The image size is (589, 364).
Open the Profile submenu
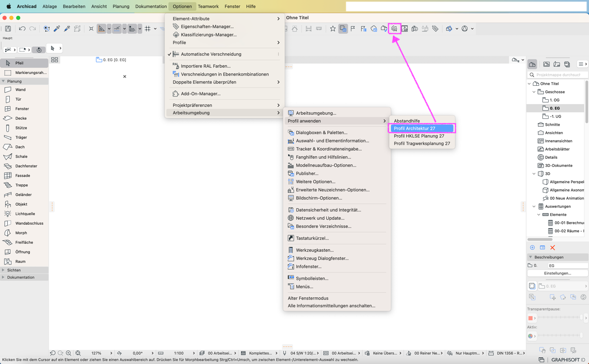[225, 42]
